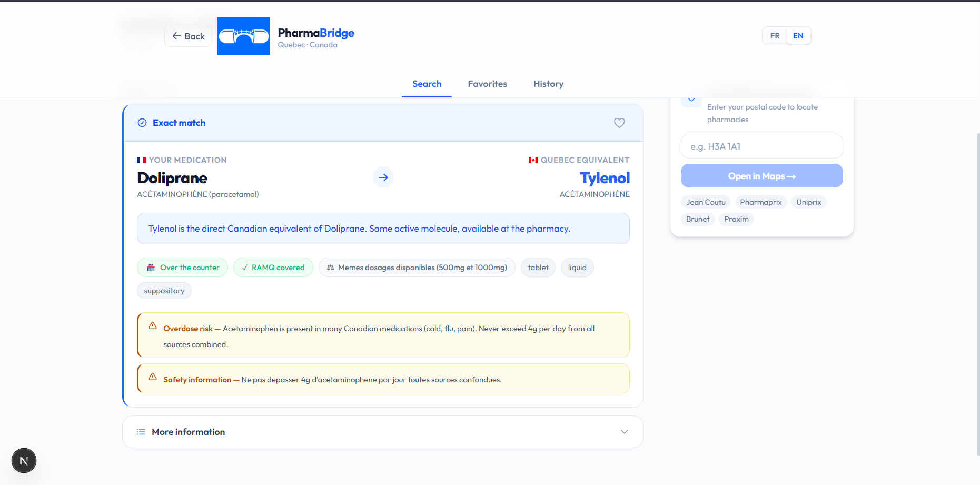Add Doliprane match to favorites with heart icon
980x485 pixels.
point(619,123)
